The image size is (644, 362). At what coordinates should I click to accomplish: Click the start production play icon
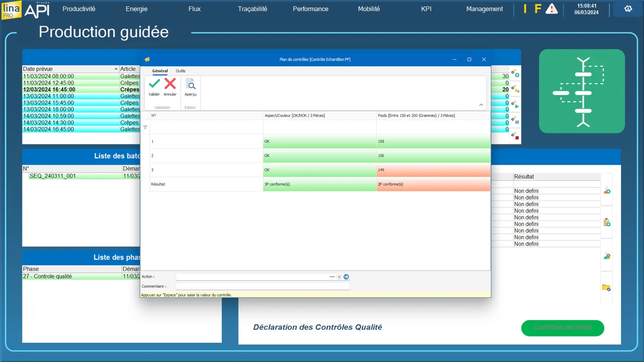point(515,105)
